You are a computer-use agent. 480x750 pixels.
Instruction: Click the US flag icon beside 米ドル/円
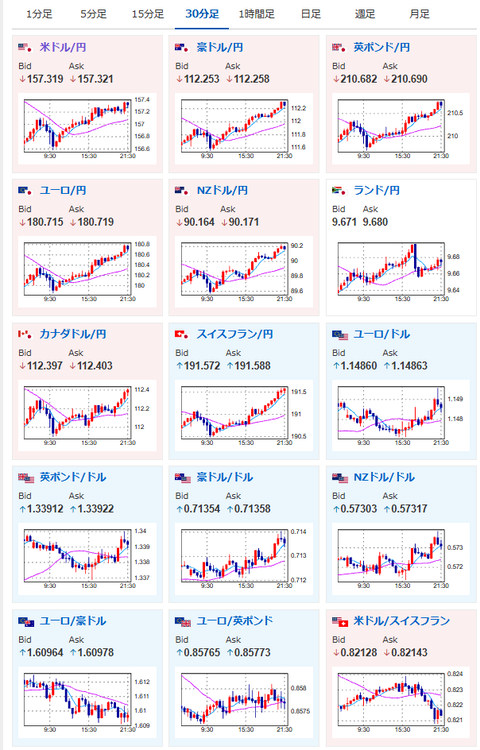coord(25,47)
